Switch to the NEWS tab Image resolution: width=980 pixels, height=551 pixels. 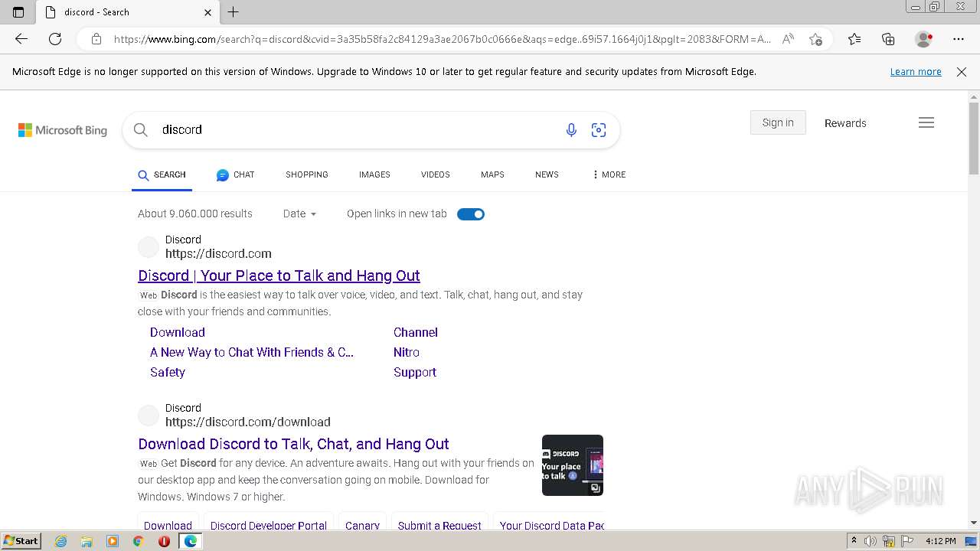point(547,174)
